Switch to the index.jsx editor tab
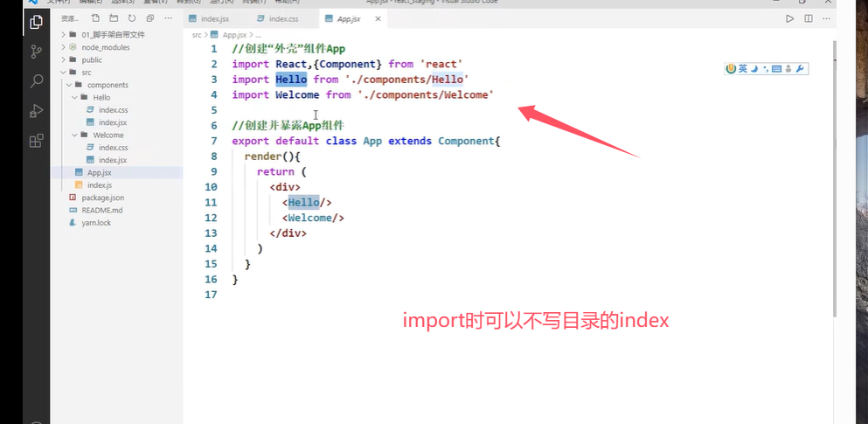Image resolution: width=868 pixels, height=424 pixels. coord(215,19)
